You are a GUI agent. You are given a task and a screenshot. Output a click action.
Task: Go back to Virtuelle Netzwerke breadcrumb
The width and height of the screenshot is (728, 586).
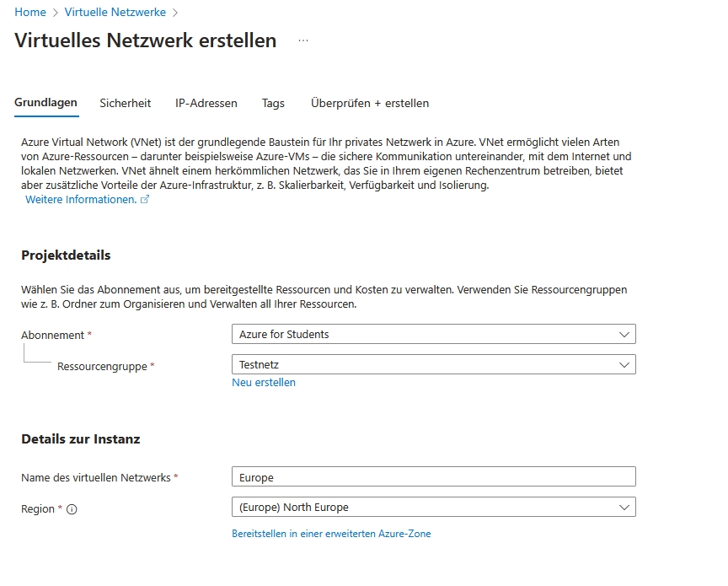(x=115, y=13)
